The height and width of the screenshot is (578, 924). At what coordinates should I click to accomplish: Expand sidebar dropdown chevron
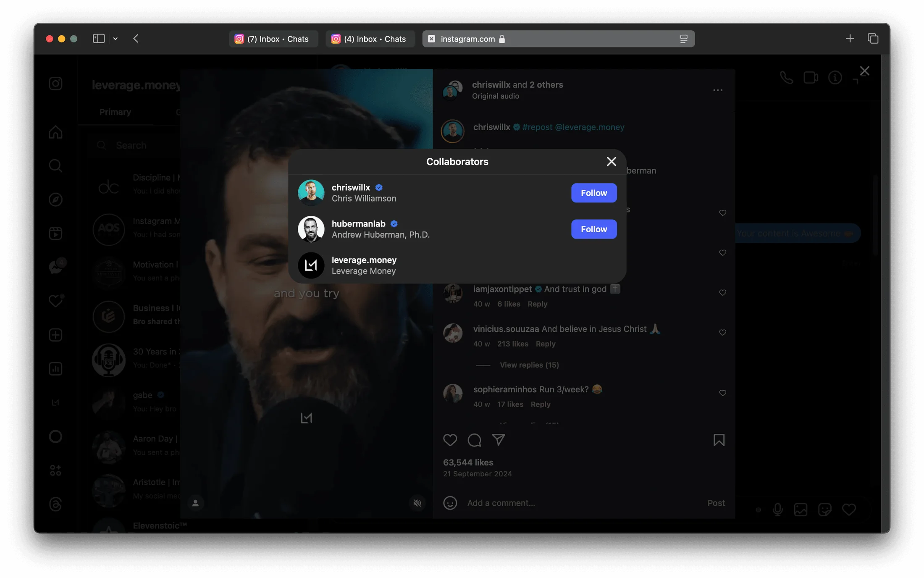click(115, 39)
